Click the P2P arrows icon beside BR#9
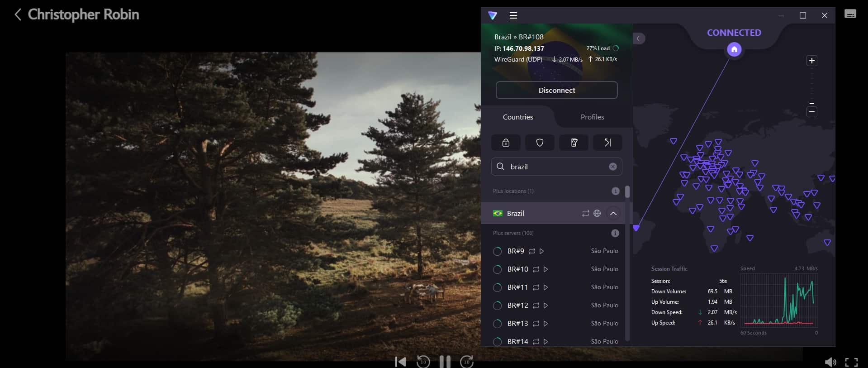The height and width of the screenshot is (368, 868). pyautogui.click(x=532, y=251)
